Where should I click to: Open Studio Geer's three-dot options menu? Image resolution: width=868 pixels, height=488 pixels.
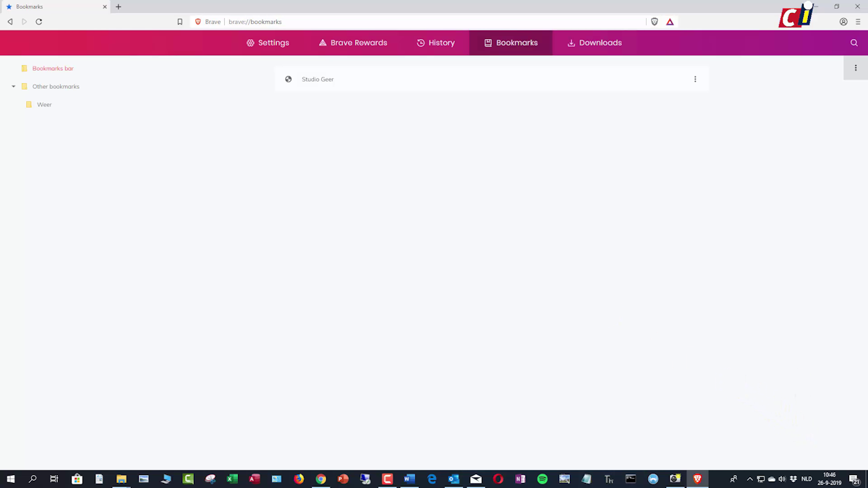pyautogui.click(x=695, y=79)
